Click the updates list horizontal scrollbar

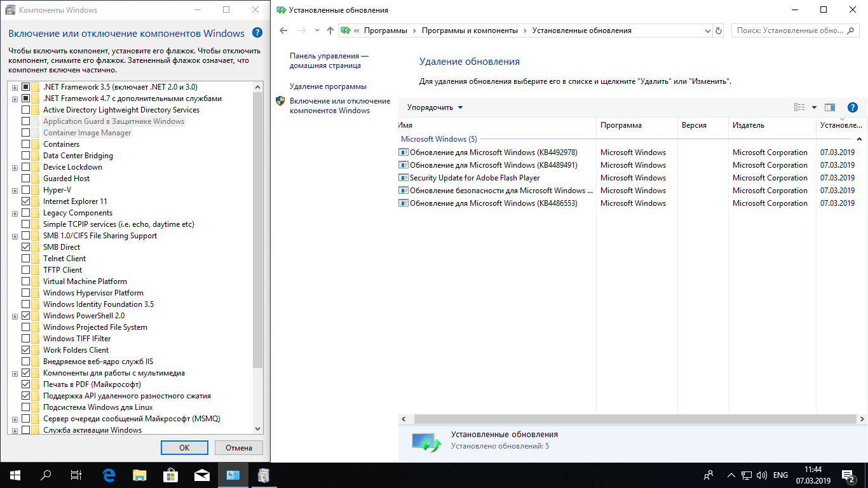[635, 419]
